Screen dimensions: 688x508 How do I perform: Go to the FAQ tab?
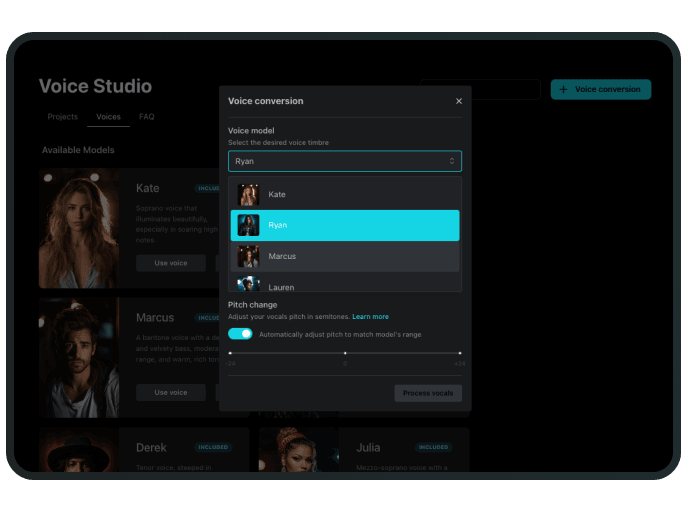[x=147, y=117]
